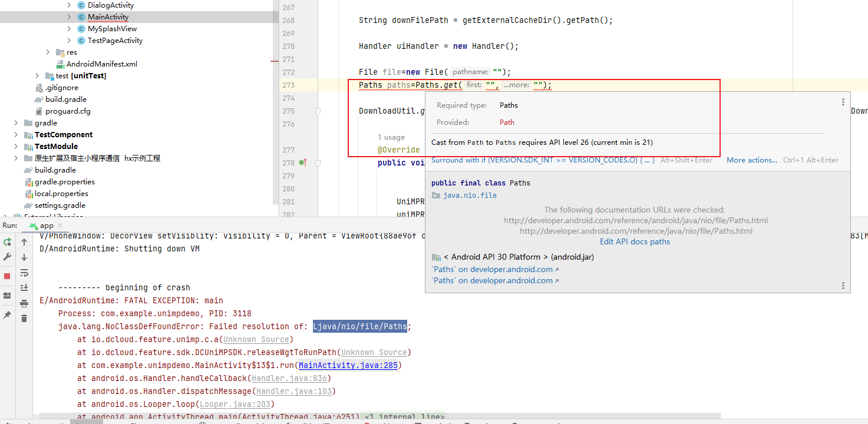
Task: Rerun the app in the Run panel
Action: [x=7, y=242]
